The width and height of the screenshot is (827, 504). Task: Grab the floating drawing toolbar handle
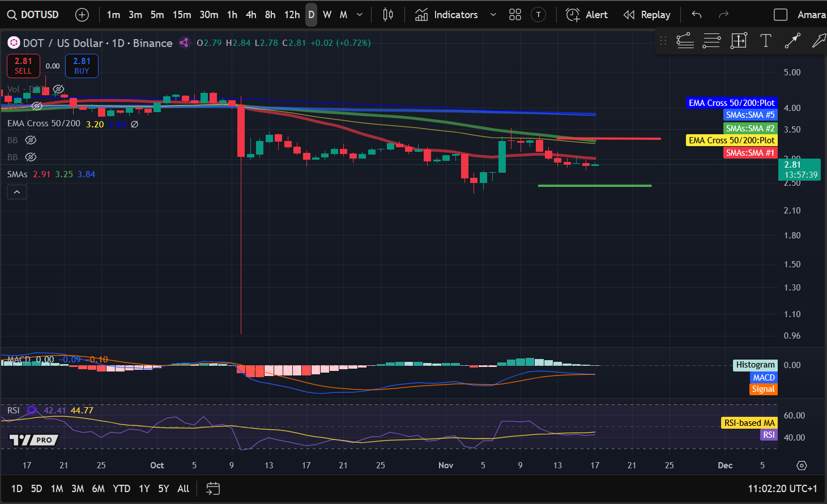663,41
